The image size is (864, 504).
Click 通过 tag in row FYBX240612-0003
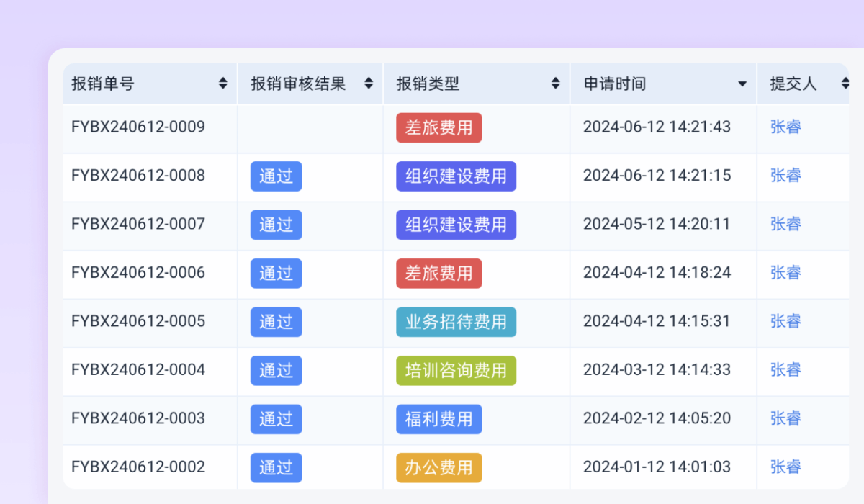pyautogui.click(x=276, y=419)
